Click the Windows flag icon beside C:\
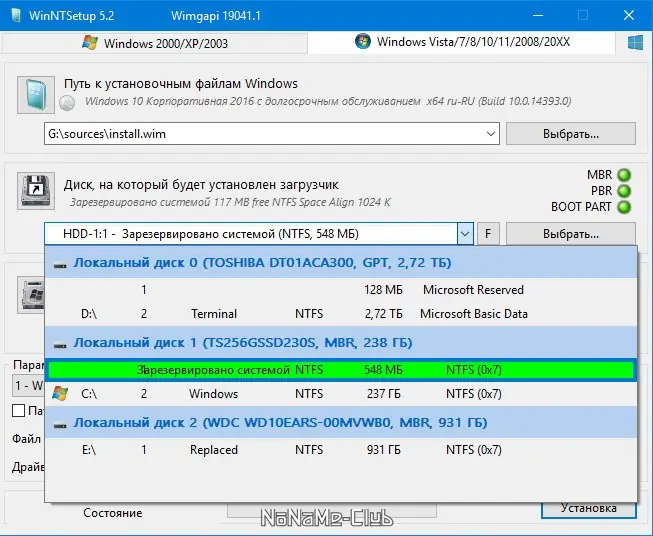The height and width of the screenshot is (536, 653). (x=60, y=394)
